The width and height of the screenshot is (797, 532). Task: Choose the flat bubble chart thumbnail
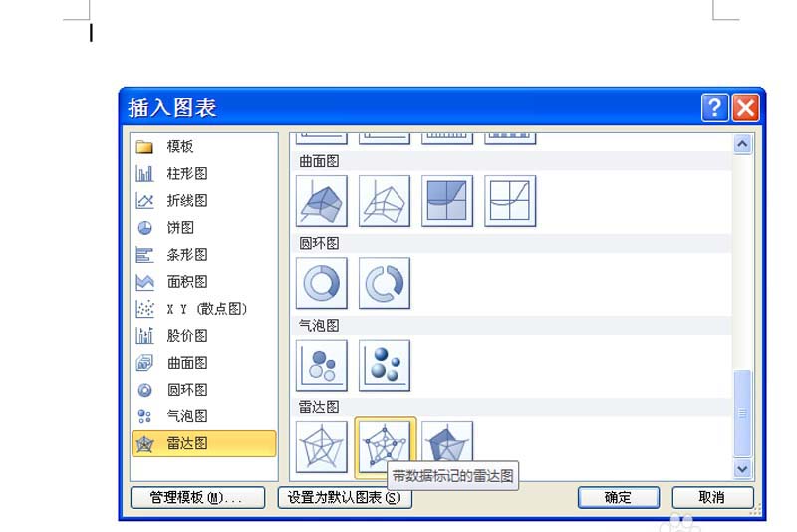point(321,365)
